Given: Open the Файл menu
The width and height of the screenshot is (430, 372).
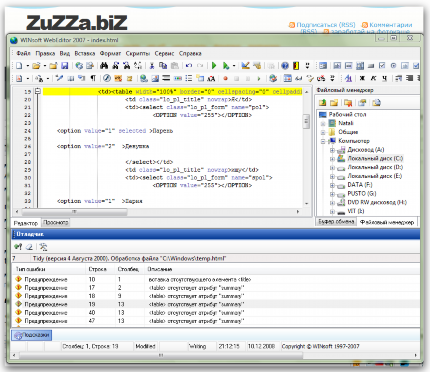Looking at the screenshot, I should tap(23, 53).
